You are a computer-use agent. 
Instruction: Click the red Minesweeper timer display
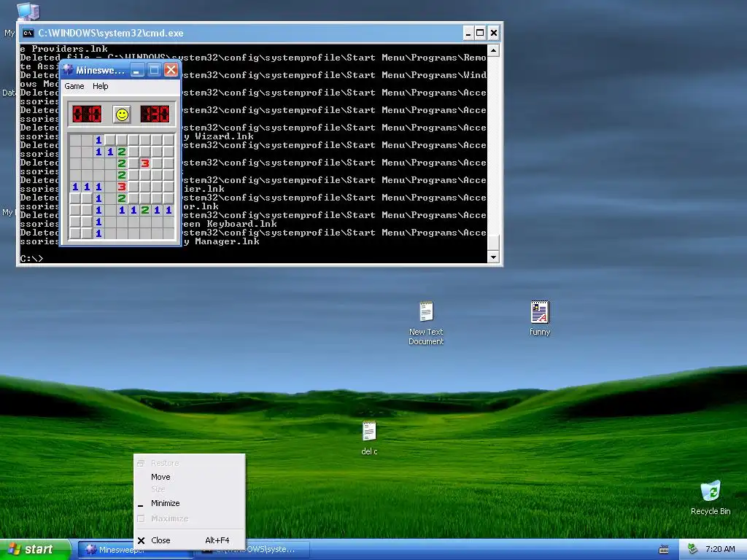pos(155,114)
